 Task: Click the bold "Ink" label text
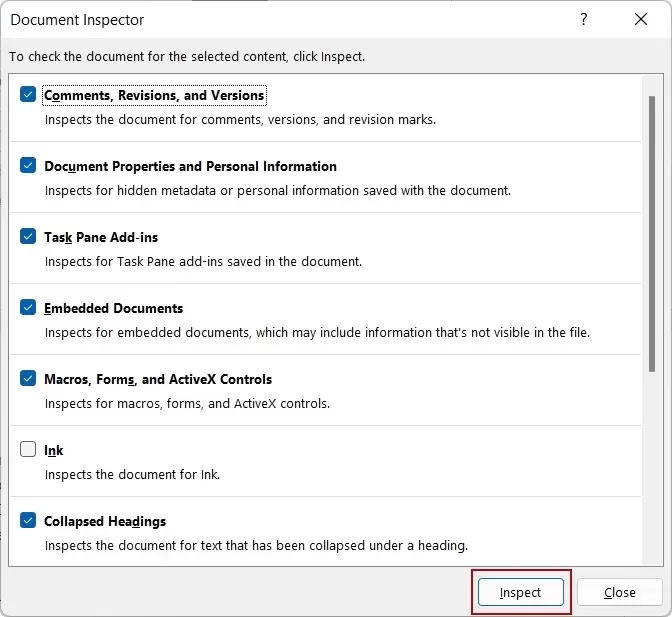pos(54,450)
